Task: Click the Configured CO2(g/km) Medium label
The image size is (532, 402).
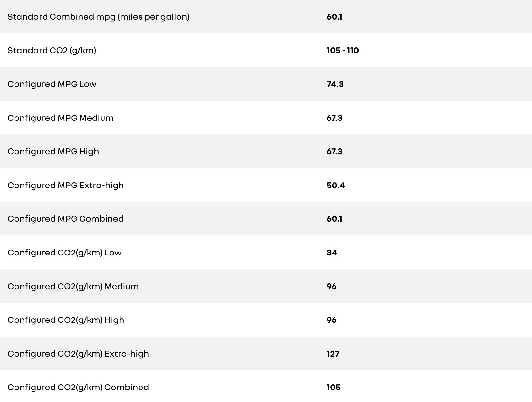Action: 73,286
